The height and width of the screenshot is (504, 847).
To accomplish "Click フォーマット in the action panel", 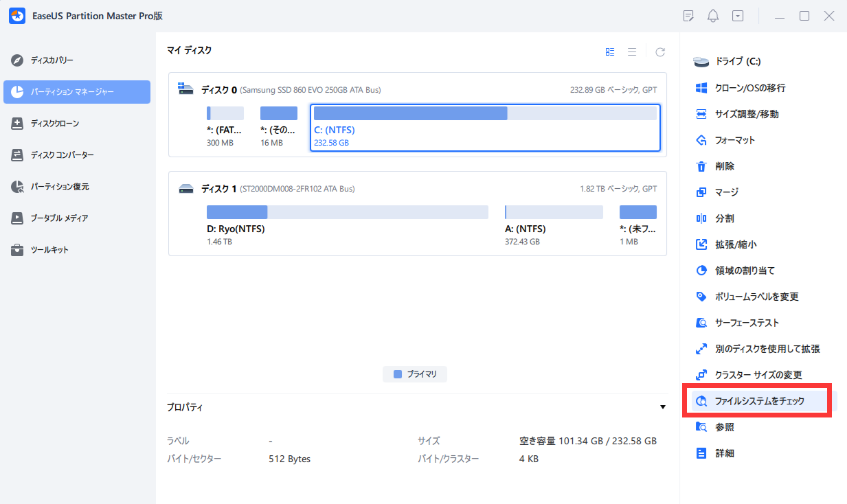I will (734, 140).
